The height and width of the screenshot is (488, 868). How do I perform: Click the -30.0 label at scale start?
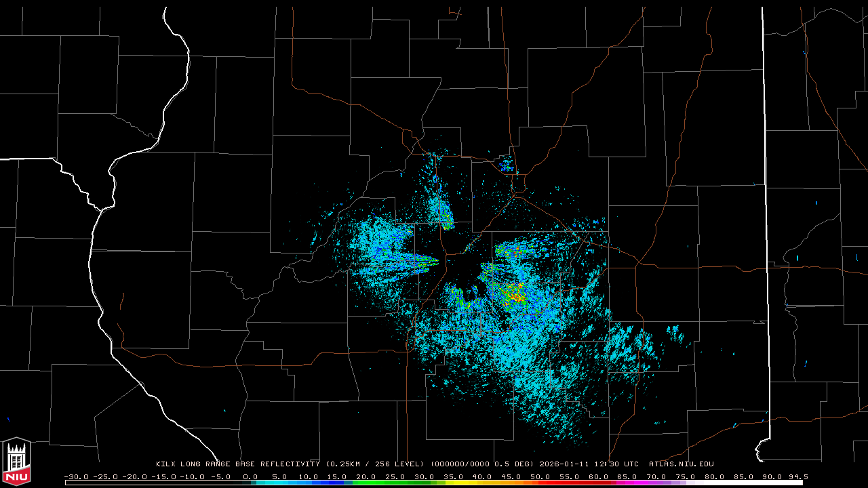click(x=75, y=477)
